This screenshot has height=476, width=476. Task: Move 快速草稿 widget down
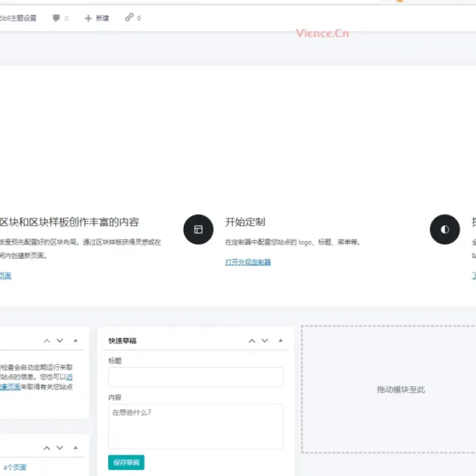coord(265,340)
